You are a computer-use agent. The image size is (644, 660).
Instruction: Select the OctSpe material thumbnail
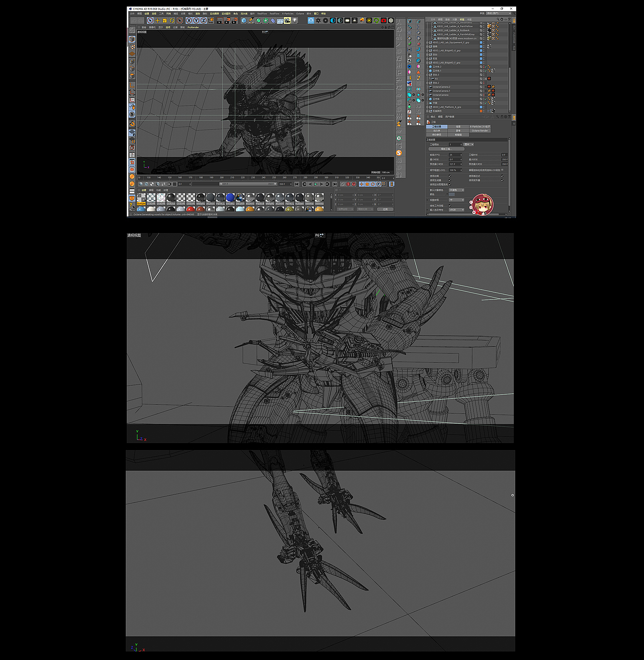coord(141,197)
